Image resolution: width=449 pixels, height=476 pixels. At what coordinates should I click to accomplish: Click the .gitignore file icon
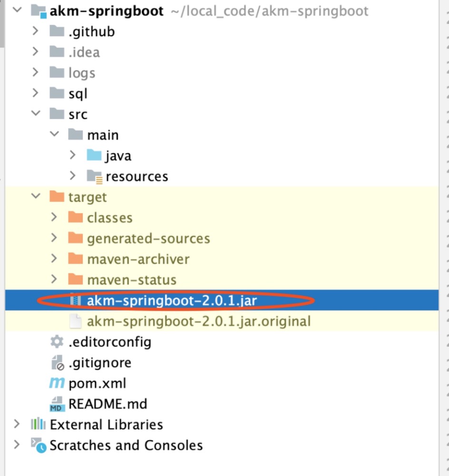[57, 363]
